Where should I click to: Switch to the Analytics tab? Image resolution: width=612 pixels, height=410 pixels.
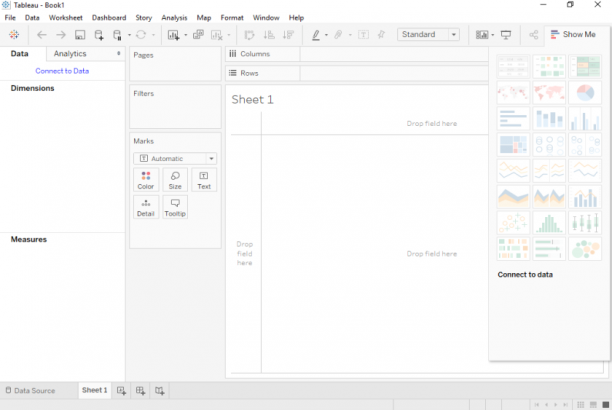click(x=70, y=53)
